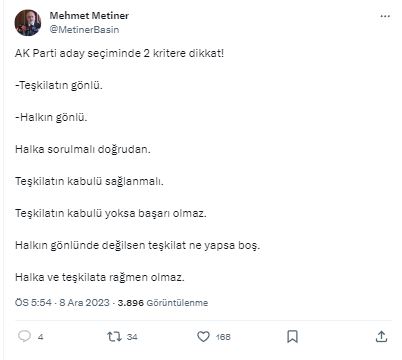Viewport: 402px width, 360px height.
Task: Open the ÖS 5:54 timestamp link
Action: click(x=33, y=303)
